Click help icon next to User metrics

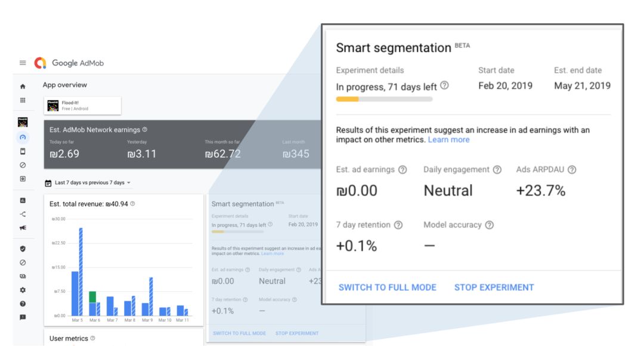pyautogui.click(x=93, y=338)
